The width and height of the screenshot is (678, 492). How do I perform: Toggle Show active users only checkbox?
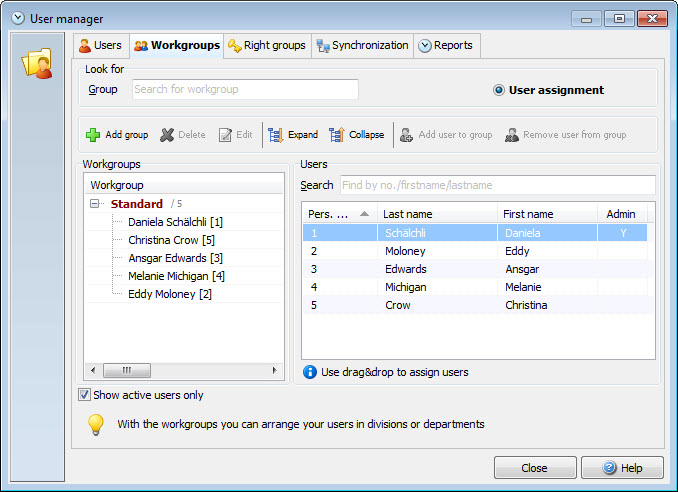point(84,395)
